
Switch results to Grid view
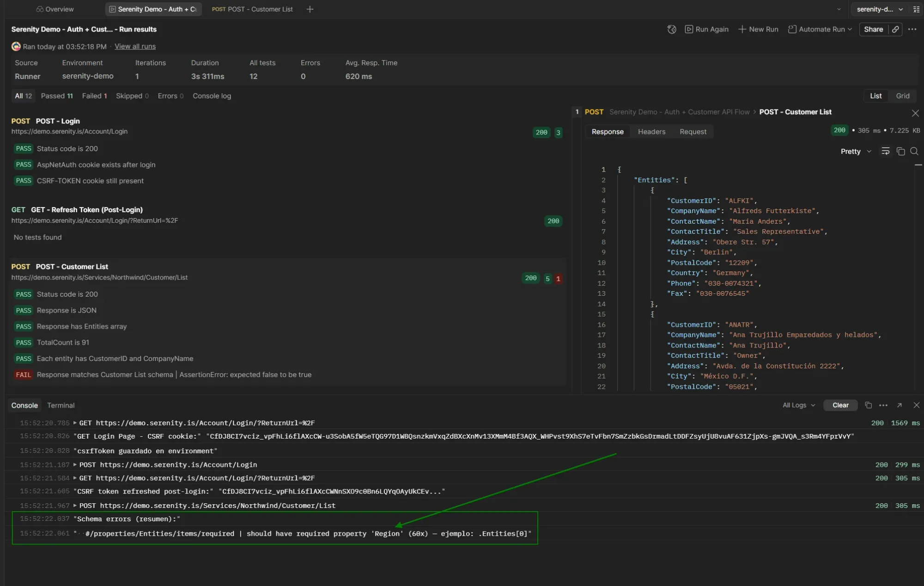point(903,96)
